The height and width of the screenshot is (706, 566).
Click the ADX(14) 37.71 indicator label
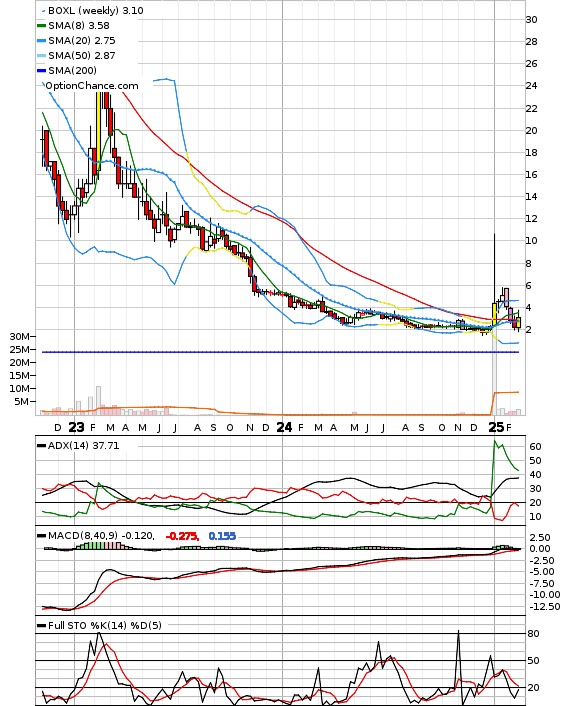83,445
